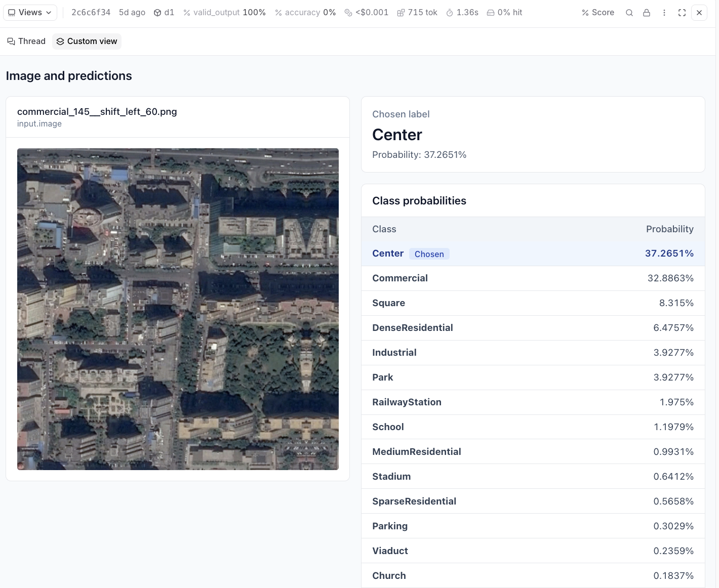Select the SparseResidential class row

click(533, 501)
